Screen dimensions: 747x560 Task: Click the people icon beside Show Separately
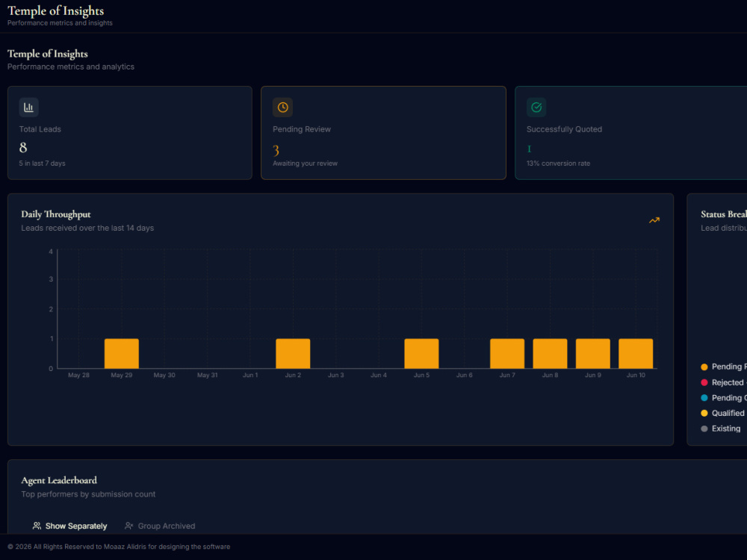coord(37,526)
